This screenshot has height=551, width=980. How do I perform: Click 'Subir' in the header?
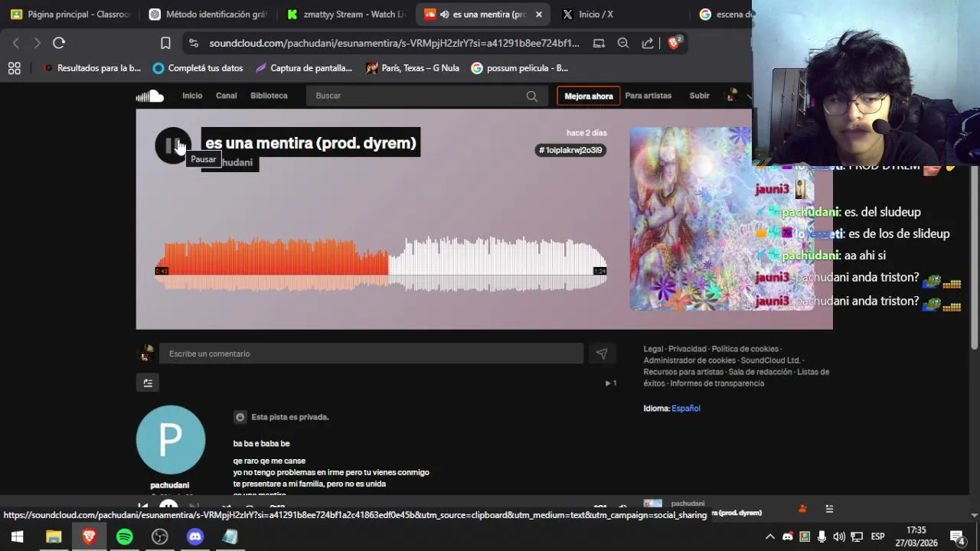click(699, 96)
